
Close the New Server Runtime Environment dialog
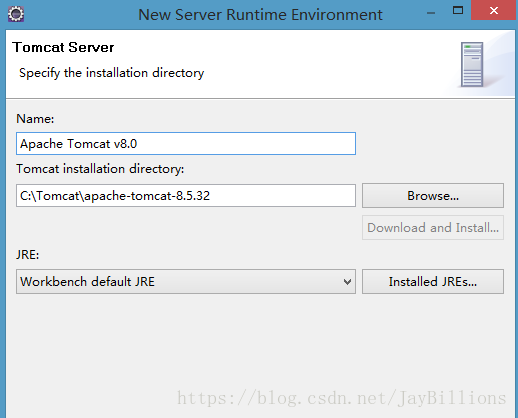pyautogui.click(x=494, y=10)
